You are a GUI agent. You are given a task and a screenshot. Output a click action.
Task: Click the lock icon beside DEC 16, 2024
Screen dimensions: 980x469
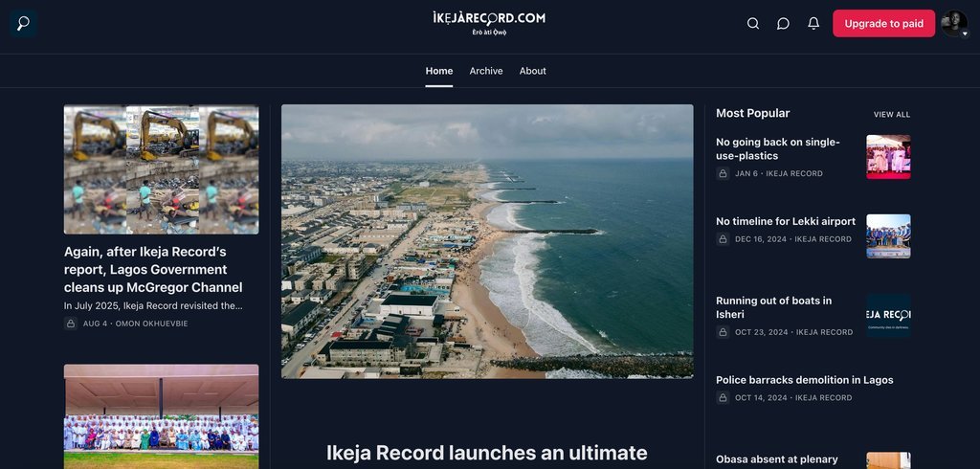[x=723, y=239]
